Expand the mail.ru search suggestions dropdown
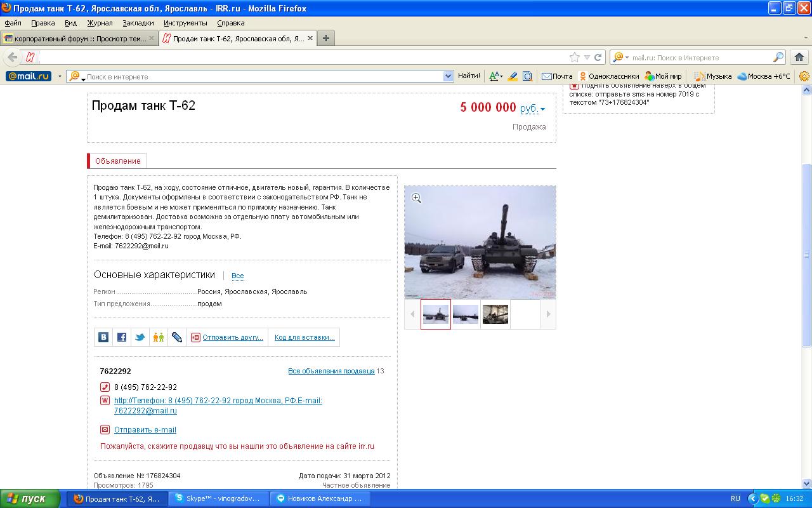 coord(448,76)
